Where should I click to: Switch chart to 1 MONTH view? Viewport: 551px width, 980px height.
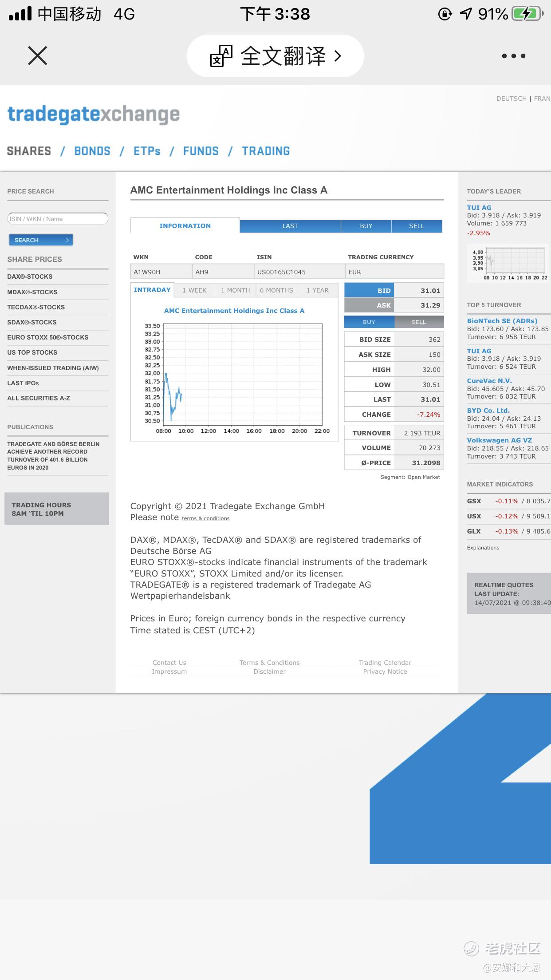pyautogui.click(x=236, y=290)
